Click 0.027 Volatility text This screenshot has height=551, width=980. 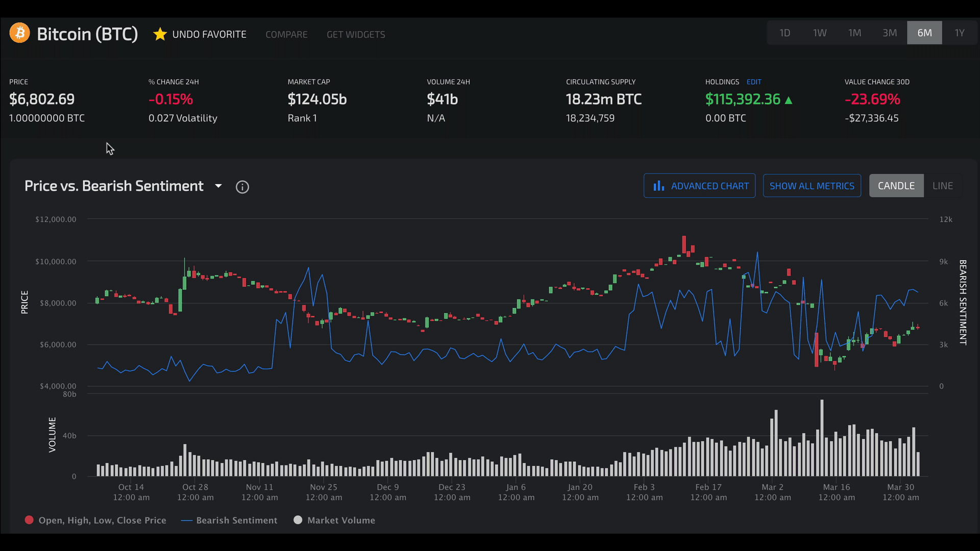183,118
